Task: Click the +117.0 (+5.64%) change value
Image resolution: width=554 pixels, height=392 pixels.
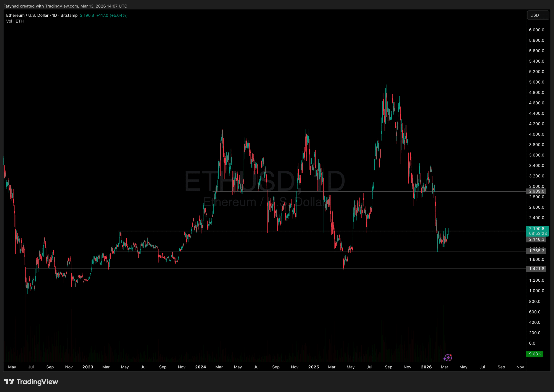Action: point(112,15)
